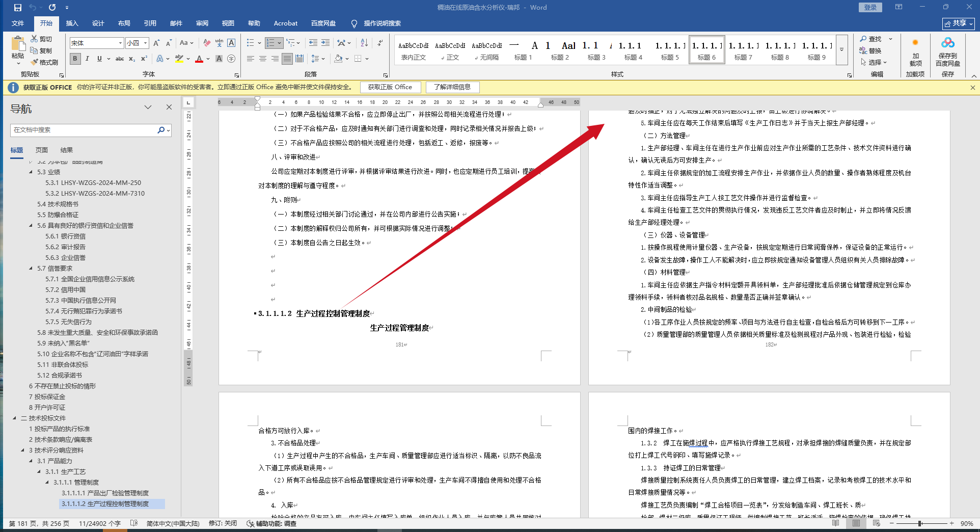Screen dimensions: 980x532
Task: Toggle show/hide paragraph marks
Action: [380, 43]
